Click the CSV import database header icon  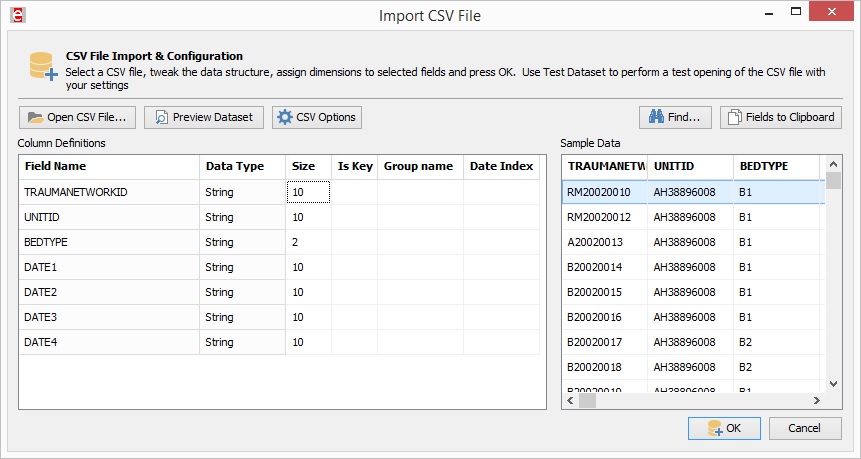(x=42, y=67)
